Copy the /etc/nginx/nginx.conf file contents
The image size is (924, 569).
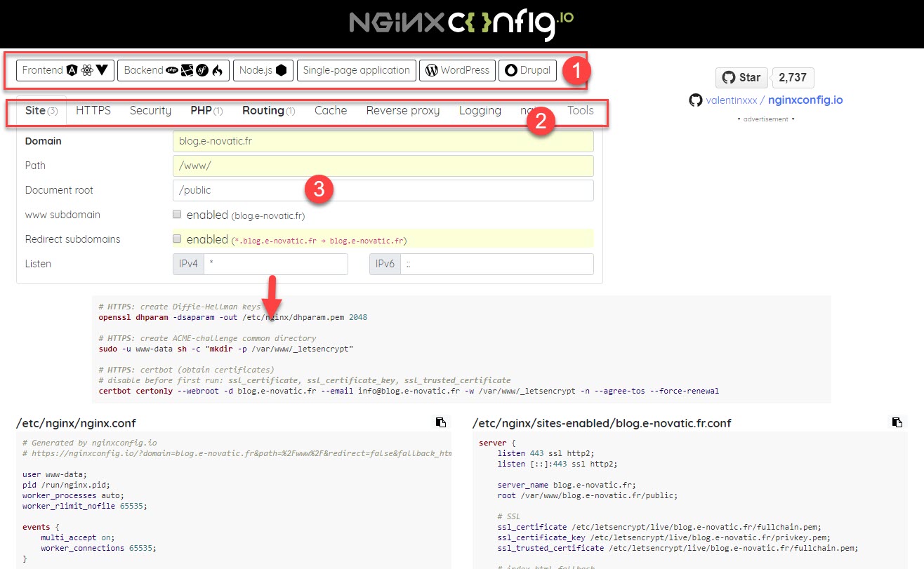440,422
